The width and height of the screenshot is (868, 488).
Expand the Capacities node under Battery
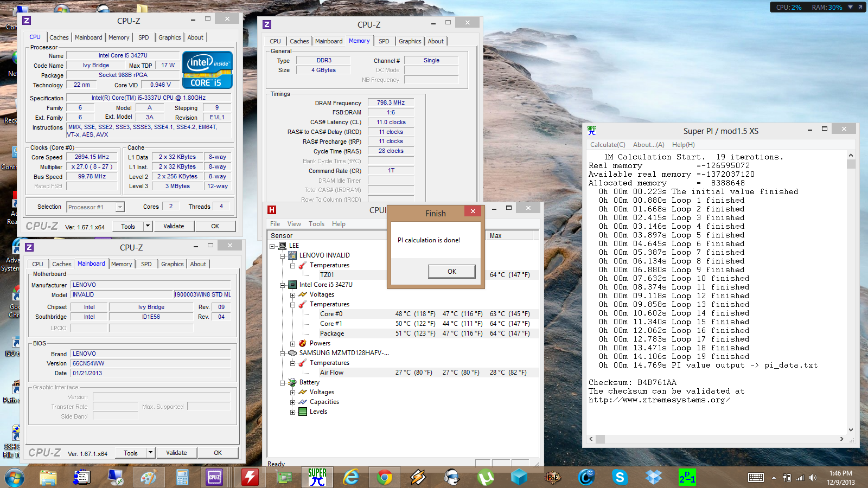292,402
